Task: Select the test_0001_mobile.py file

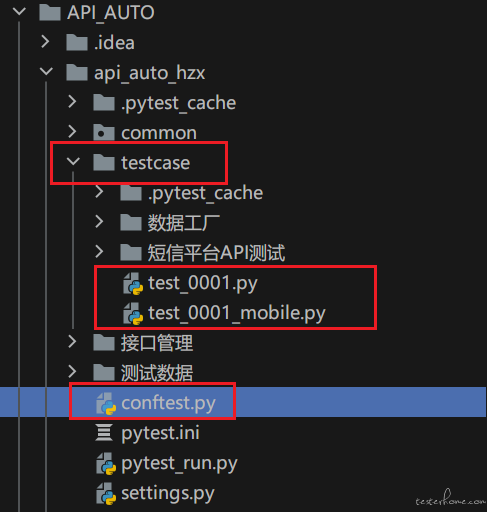Action: coord(237,313)
